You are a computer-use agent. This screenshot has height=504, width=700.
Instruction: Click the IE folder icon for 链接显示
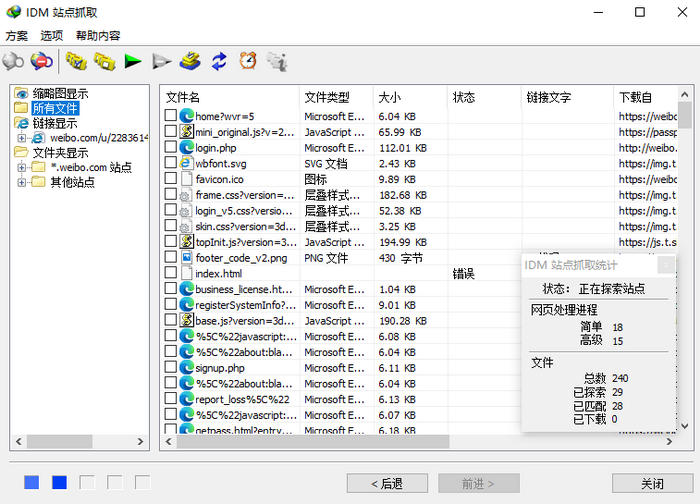(21, 123)
